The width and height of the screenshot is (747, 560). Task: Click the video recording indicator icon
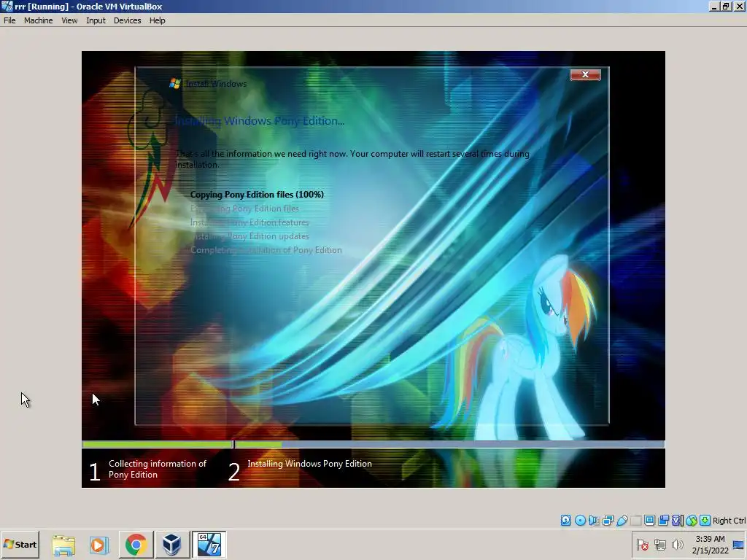pos(663,521)
